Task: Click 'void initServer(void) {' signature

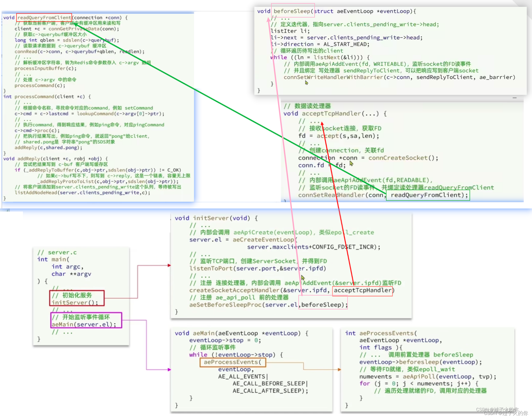Action: pyautogui.click(x=216, y=218)
